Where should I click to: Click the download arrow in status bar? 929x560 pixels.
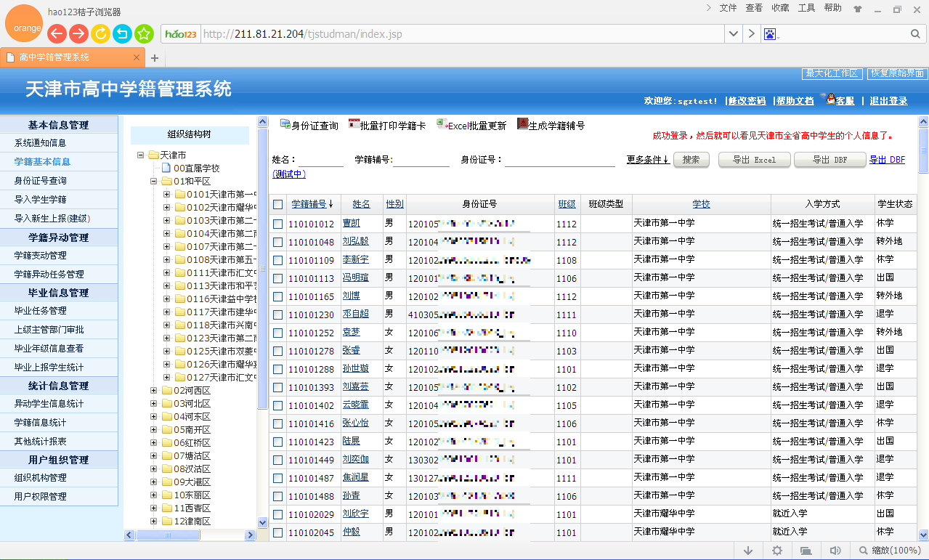748,551
